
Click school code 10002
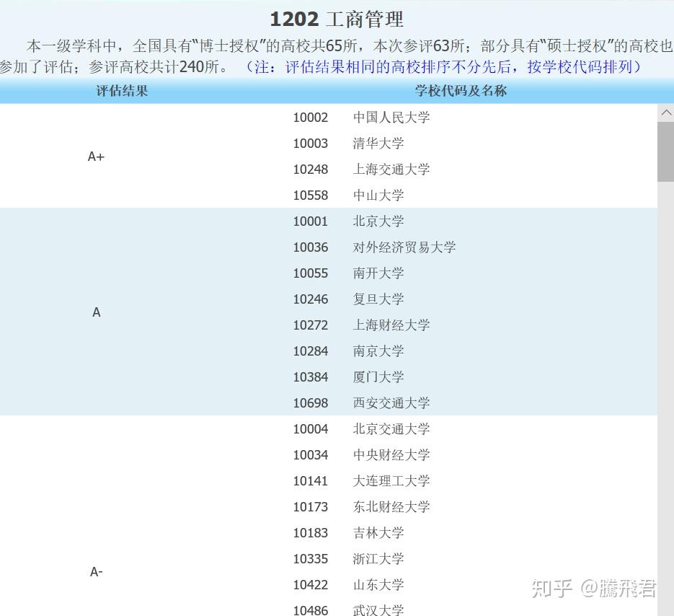pos(311,118)
